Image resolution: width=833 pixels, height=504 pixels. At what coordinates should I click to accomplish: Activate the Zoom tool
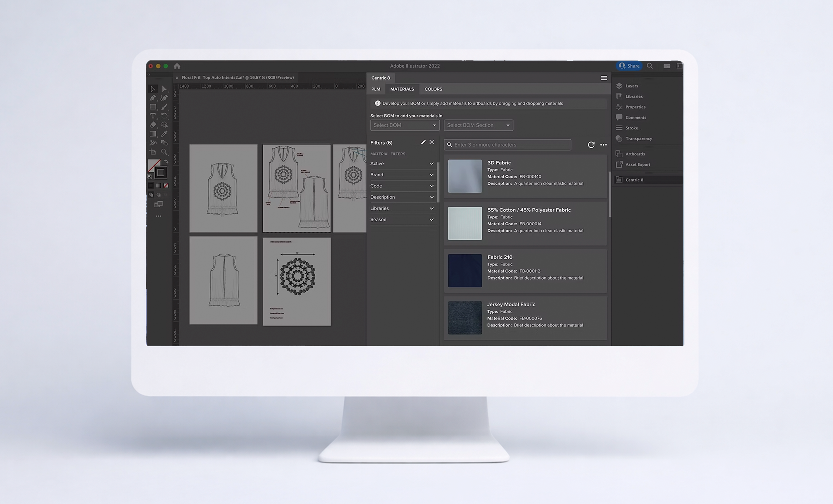click(164, 152)
